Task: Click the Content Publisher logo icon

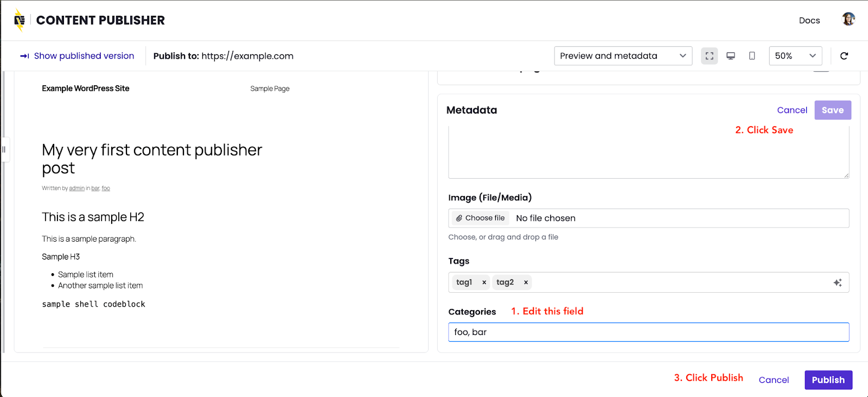Action: [20, 21]
